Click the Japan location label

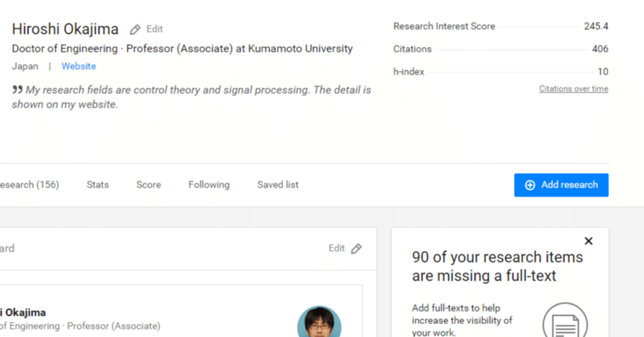(x=25, y=66)
